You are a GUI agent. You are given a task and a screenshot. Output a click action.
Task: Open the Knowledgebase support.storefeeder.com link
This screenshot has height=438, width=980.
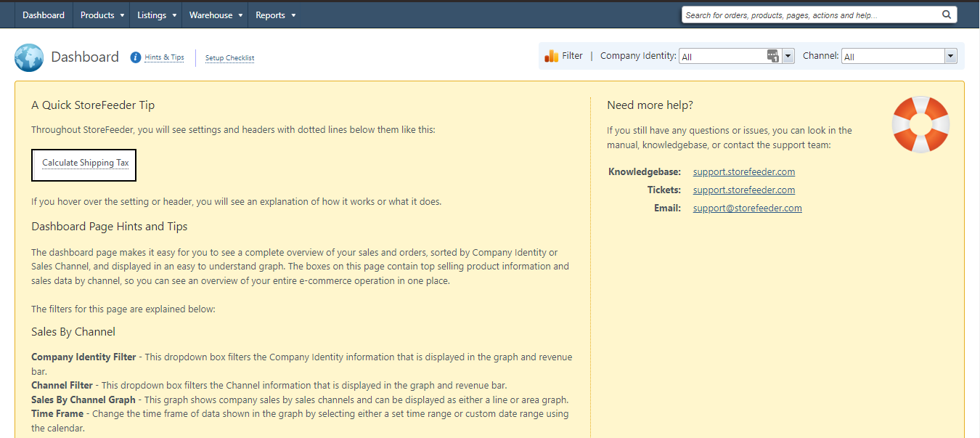pyautogui.click(x=744, y=172)
